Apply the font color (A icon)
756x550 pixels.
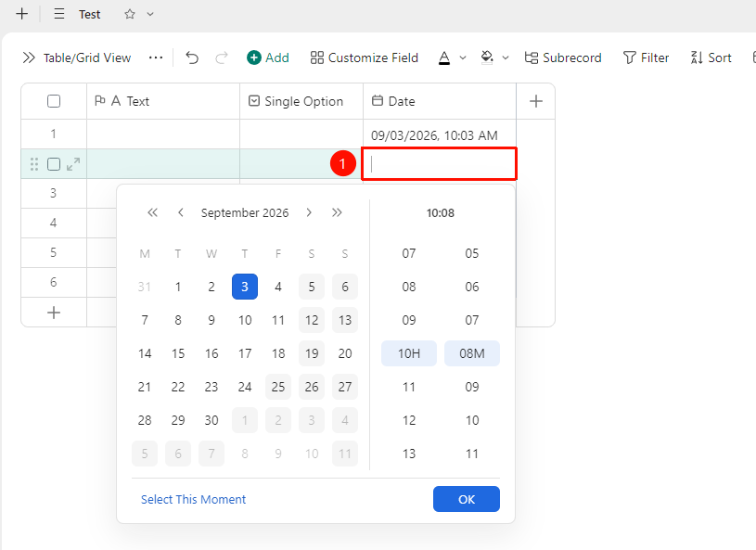(444, 58)
